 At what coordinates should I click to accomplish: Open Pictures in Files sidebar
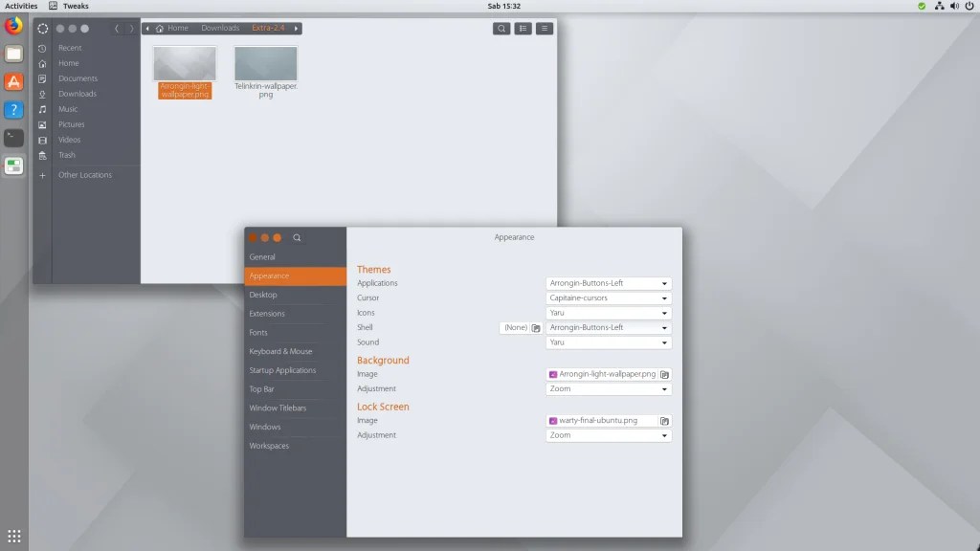pyautogui.click(x=71, y=124)
